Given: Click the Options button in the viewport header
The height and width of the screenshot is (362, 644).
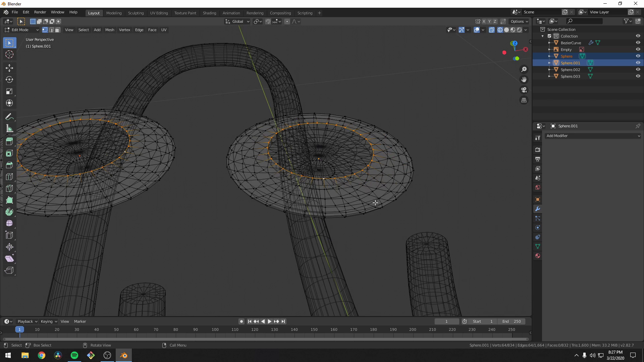Looking at the screenshot, I should point(519,21).
